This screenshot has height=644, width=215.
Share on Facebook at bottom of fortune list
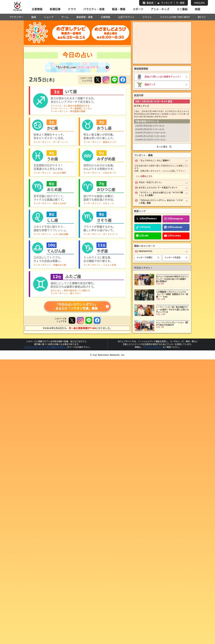click(x=97, y=320)
